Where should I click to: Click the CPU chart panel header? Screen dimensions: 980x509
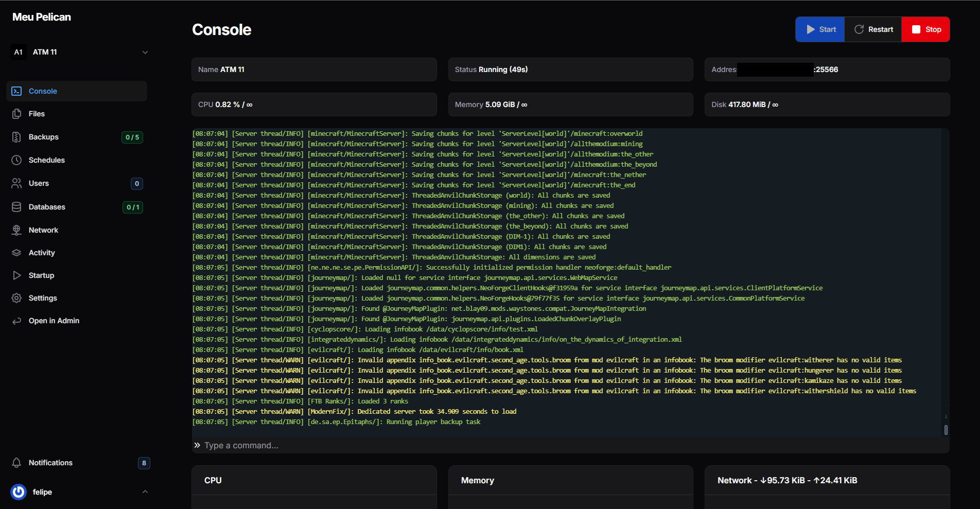click(314, 480)
